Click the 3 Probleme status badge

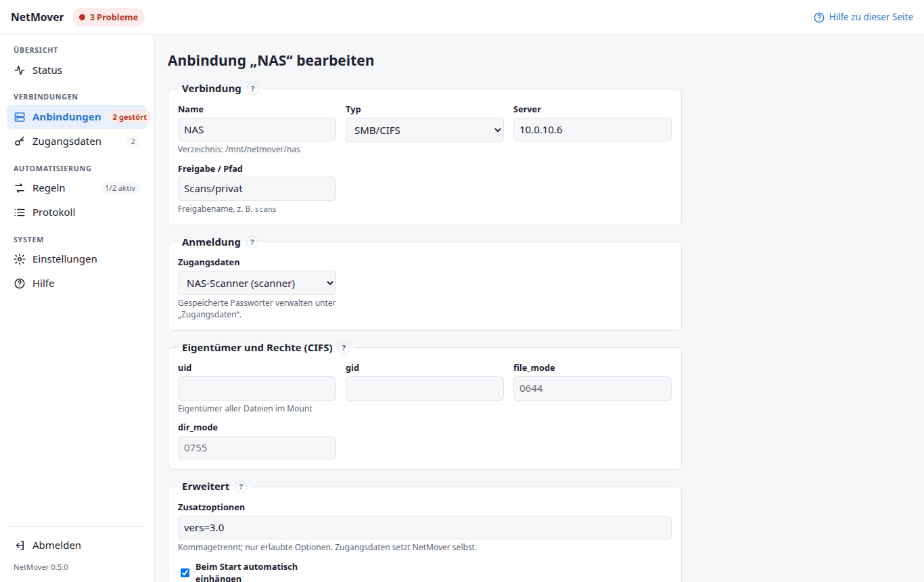(109, 18)
